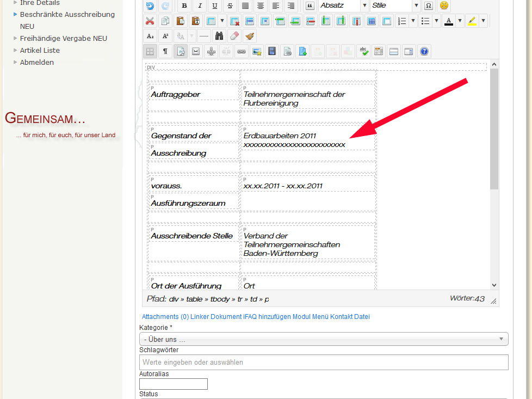Viewport: 532px width, 399px height.
Task: Toggle the Blockquote button
Action: tap(310, 5)
